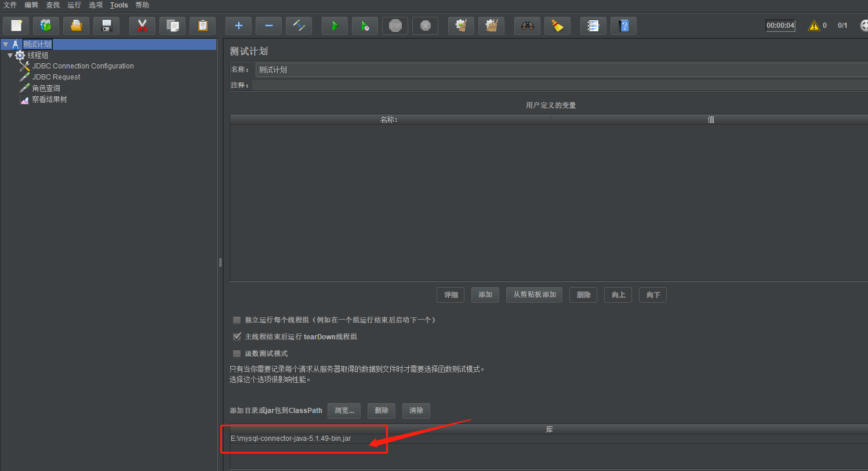Focus the 注释 input field

coord(560,85)
